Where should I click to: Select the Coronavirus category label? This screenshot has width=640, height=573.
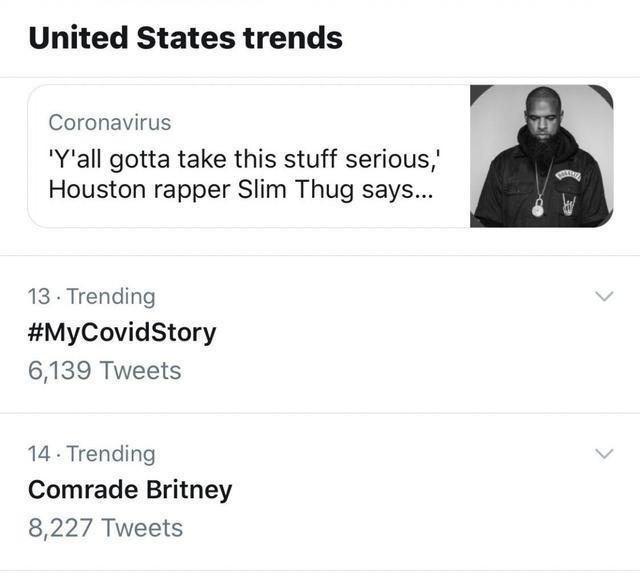click(x=109, y=122)
